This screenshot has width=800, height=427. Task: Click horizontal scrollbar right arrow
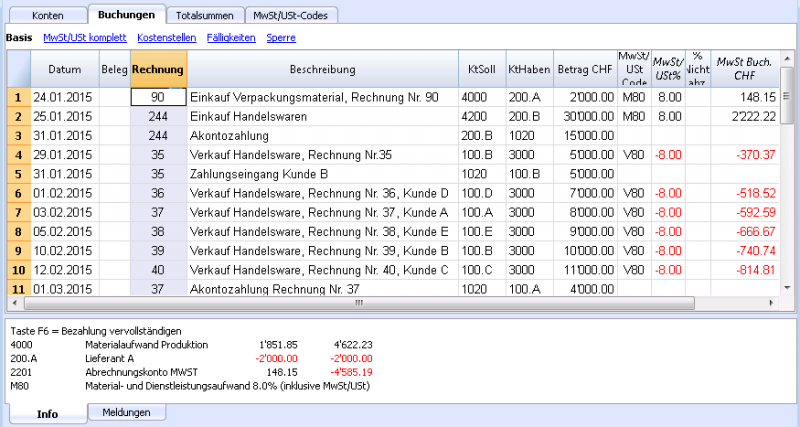(x=771, y=303)
